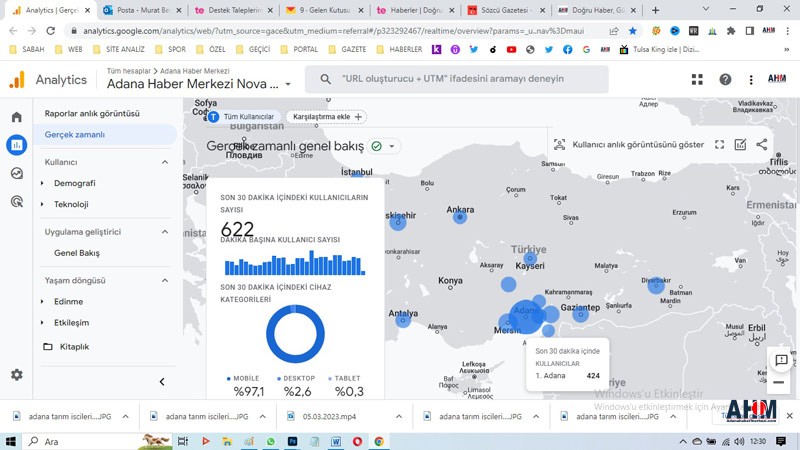
Task: Click Karşılaştırma ekle button
Action: point(327,117)
